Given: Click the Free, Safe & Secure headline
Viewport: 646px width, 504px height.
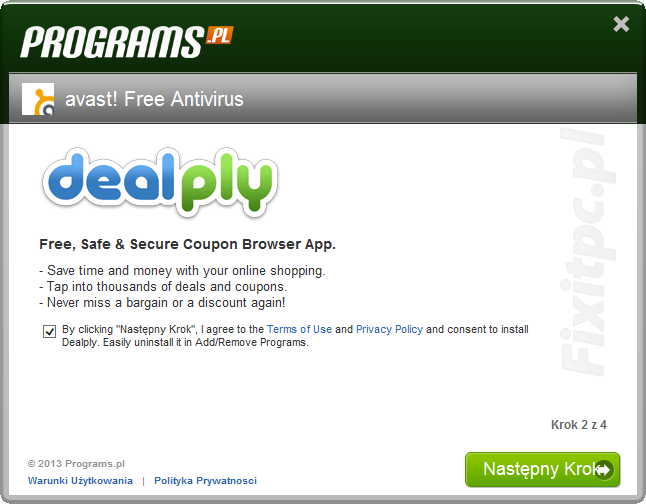Looking at the screenshot, I should (x=187, y=244).
